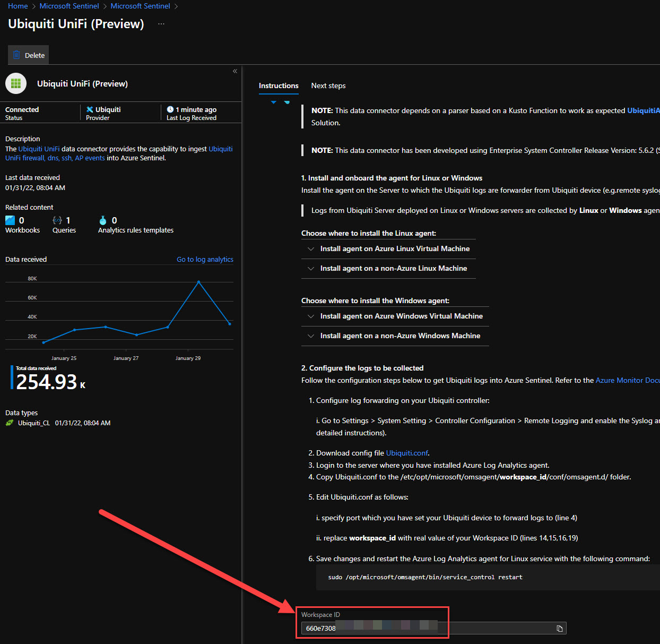Viewport: 660px width, 644px height.
Task: Click heading 1. Install and onboard the agent
Action: (392, 178)
